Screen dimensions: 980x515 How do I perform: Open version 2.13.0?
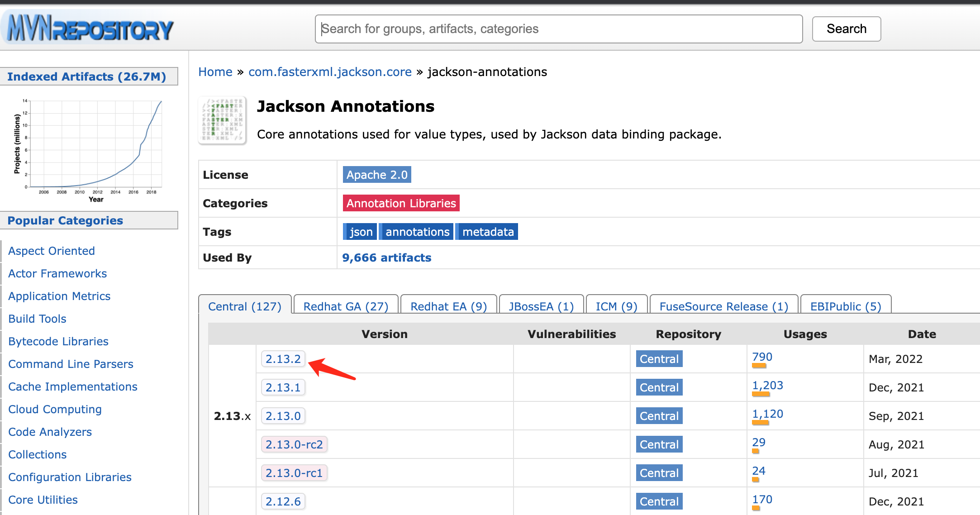click(283, 416)
